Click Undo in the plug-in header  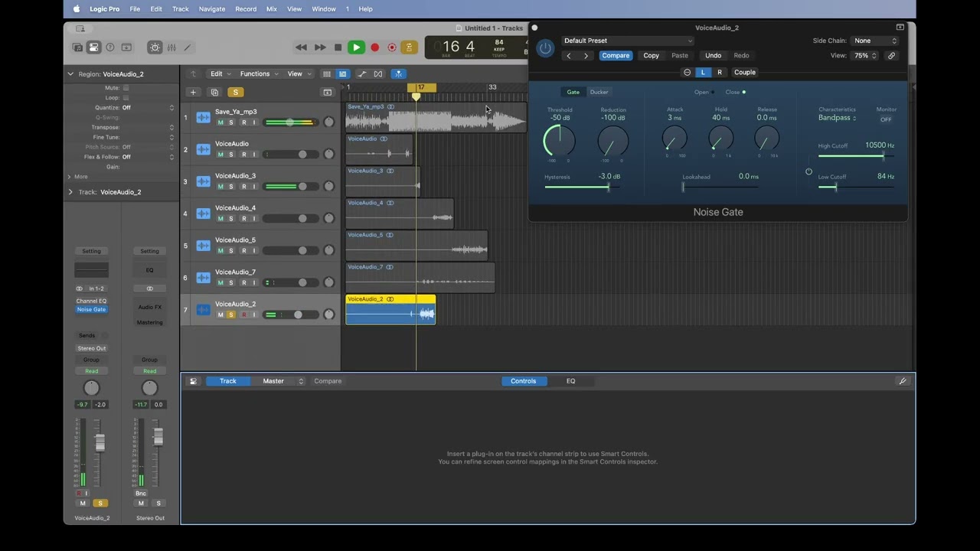(x=713, y=56)
